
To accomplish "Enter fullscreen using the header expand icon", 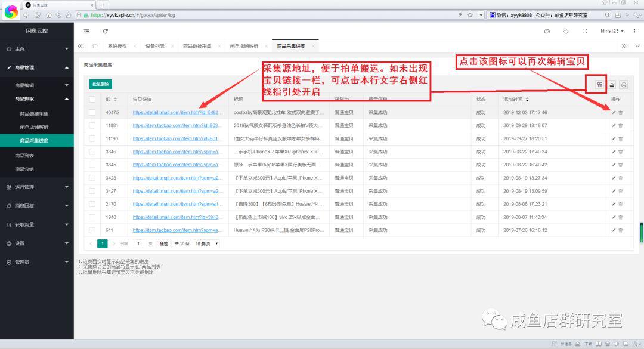I will (584, 31).
